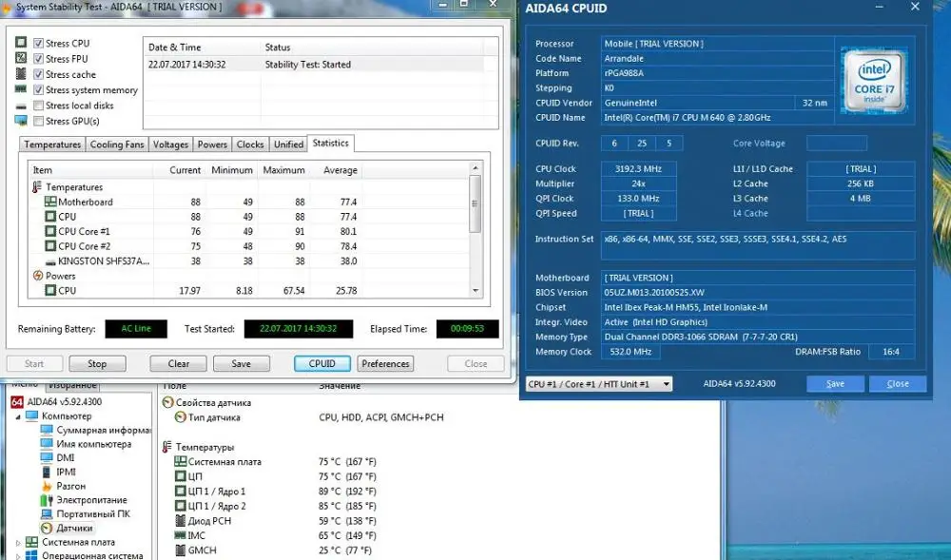Open Preferences in stability test window
951x560 pixels.
(x=385, y=363)
